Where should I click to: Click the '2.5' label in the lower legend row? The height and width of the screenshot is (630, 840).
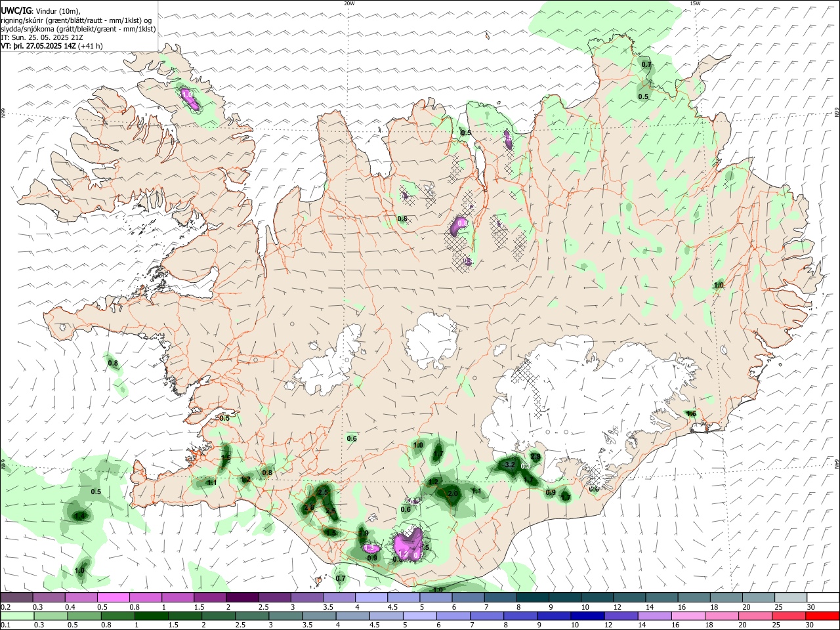click(x=240, y=625)
